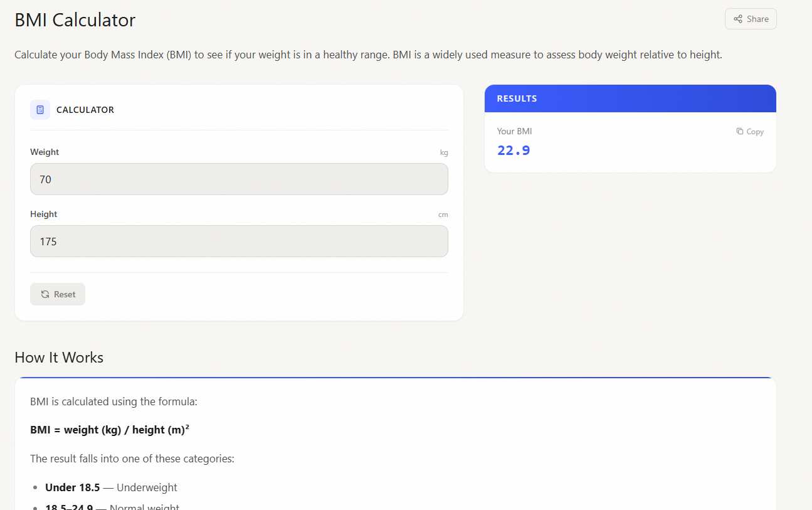Click the BMI Calculator page title
Image resolution: width=812 pixels, height=510 pixels.
click(x=74, y=19)
